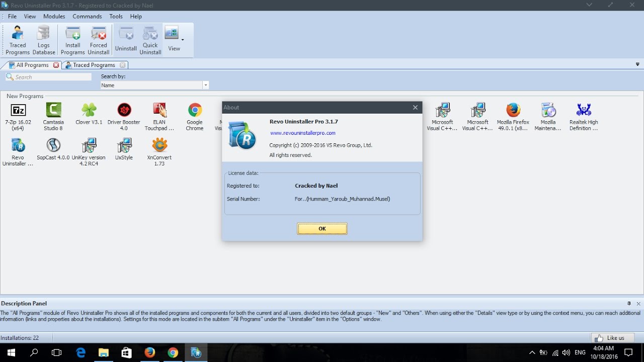Open Task View on taskbar
644x362 pixels.
pyautogui.click(x=57, y=353)
